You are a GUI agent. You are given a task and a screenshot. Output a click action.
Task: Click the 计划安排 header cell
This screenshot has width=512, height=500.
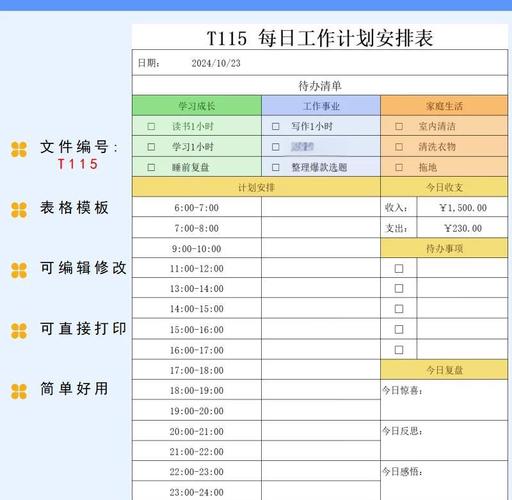click(256, 187)
